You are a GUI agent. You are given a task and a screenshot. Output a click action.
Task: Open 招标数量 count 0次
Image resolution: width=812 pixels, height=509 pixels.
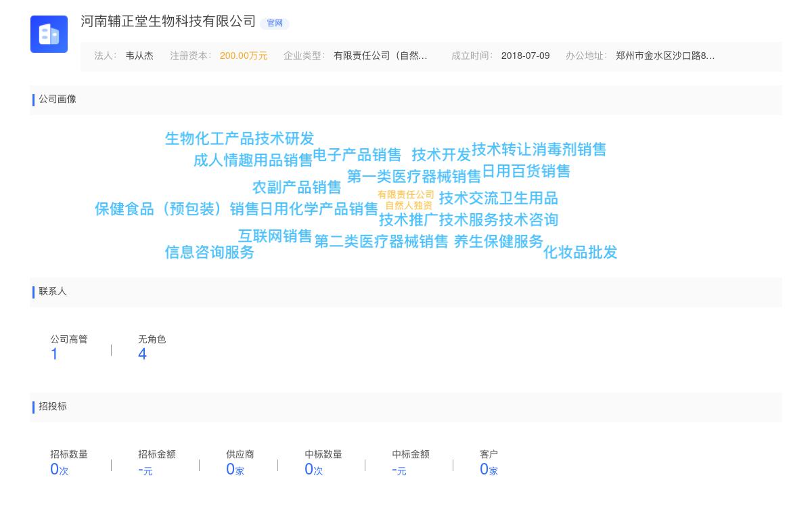pyautogui.click(x=60, y=469)
